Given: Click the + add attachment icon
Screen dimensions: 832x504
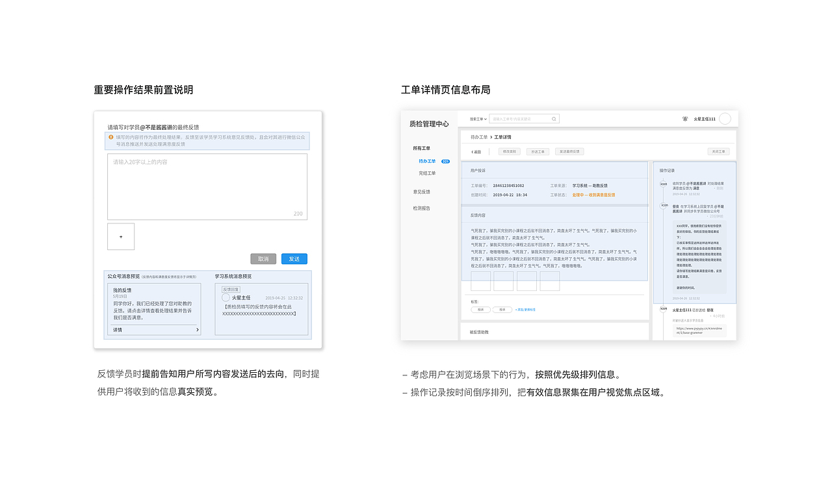Looking at the screenshot, I should pos(121,236).
